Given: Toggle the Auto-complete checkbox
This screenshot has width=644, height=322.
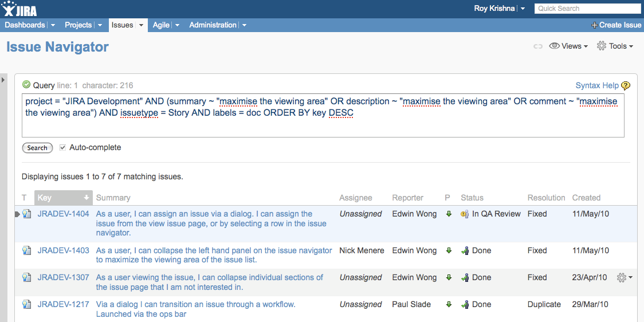Looking at the screenshot, I should pos(63,147).
